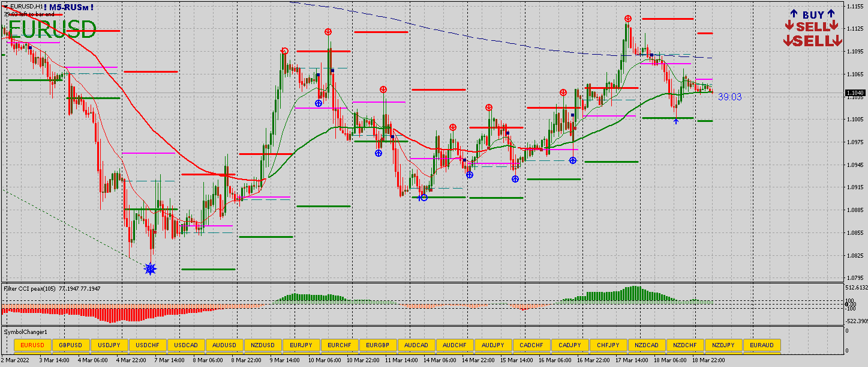Click the small blue up arrow below the 18 Mar low

[x=676, y=122]
